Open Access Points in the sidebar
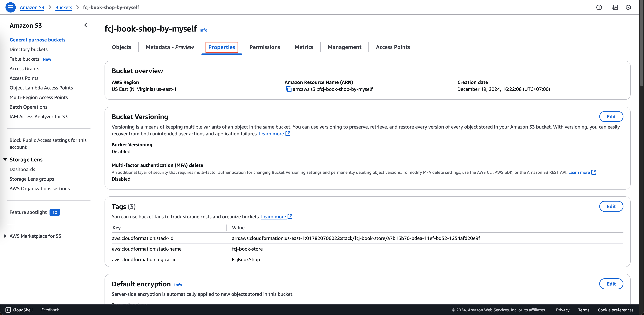The height and width of the screenshot is (315, 644). point(24,78)
